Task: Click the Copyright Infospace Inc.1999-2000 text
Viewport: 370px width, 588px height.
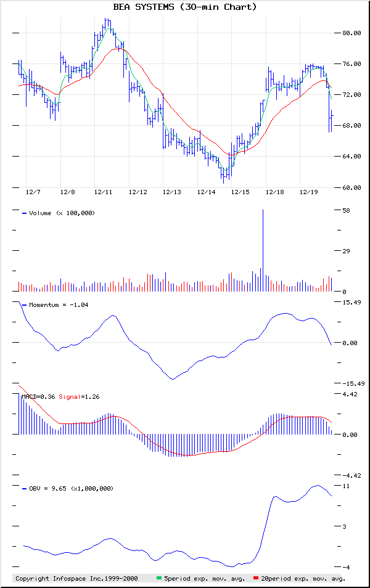Action: pos(76,579)
